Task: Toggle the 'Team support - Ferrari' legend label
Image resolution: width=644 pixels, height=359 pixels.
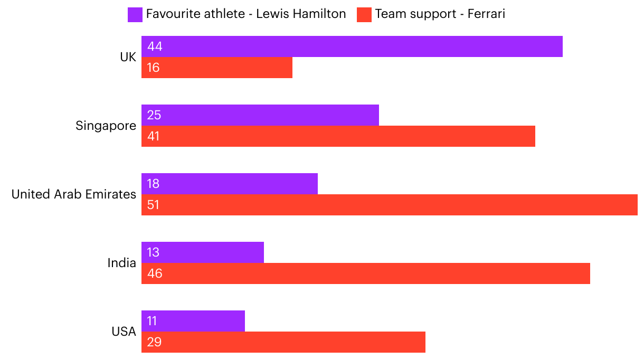Action: click(x=440, y=14)
